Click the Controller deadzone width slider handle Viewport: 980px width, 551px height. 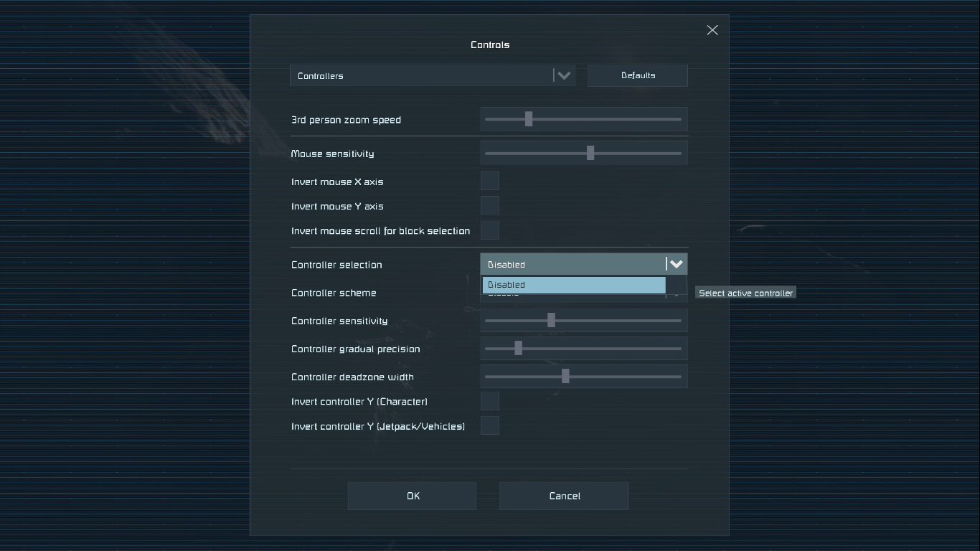[565, 376]
